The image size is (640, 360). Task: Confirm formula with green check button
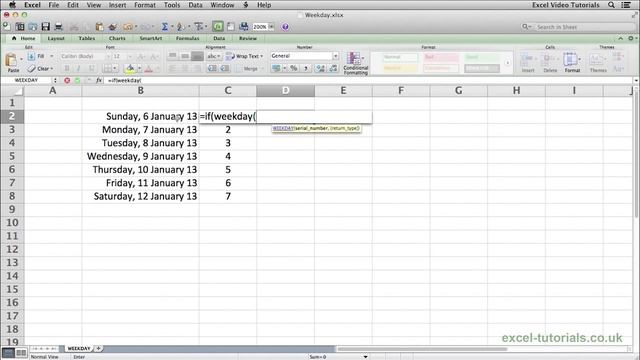(77, 80)
